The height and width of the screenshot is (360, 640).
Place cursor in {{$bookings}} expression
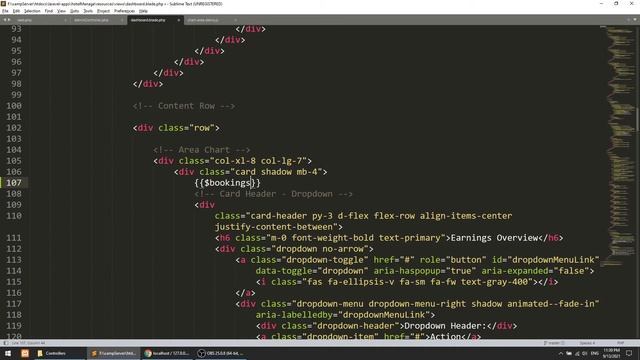[227, 183]
